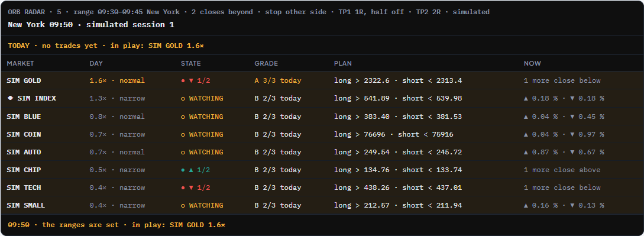Click the STATE column header
644x236 pixels.
click(x=191, y=64)
